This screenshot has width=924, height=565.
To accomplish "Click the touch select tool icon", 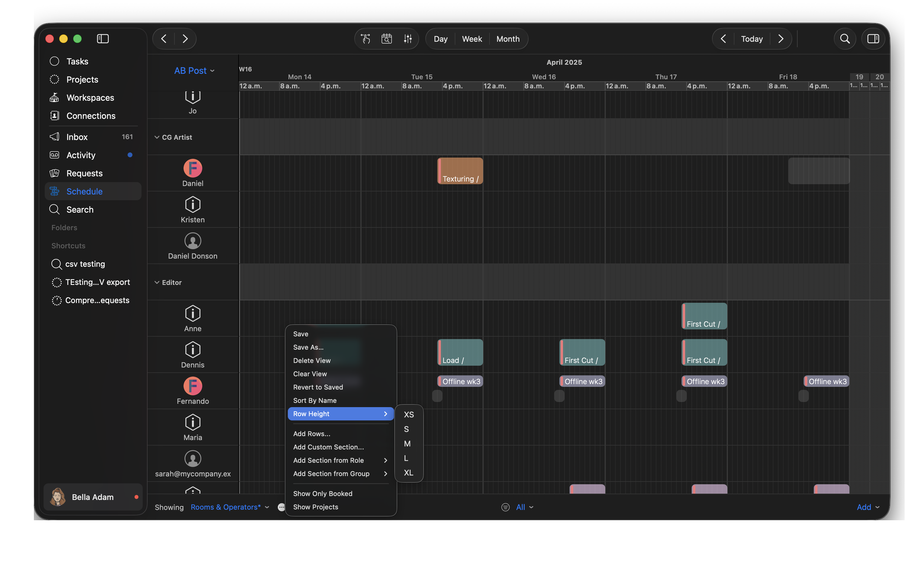I will (x=366, y=39).
